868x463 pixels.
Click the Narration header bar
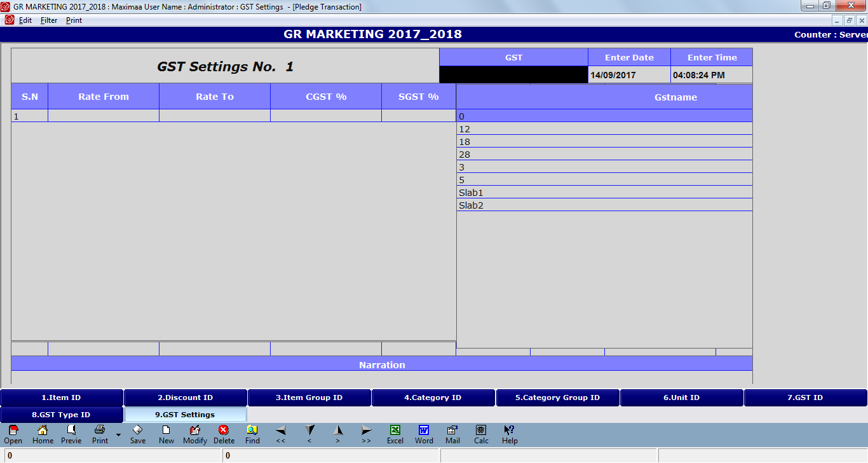[382, 364]
